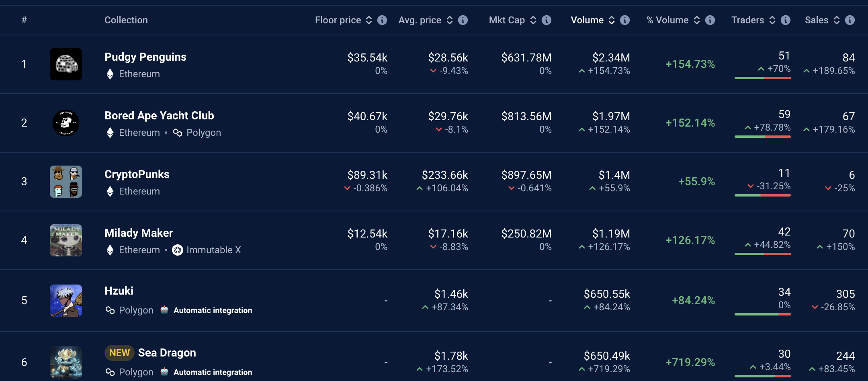Image resolution: width=868 pixels, height=381 pixels.
Task: Sort by Floor price arrows
Action: tap(369, 20)
